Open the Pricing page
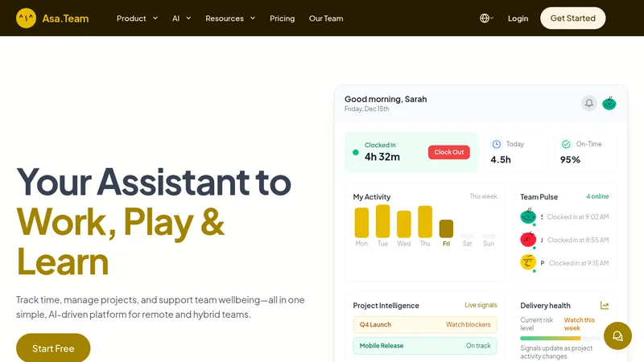The height and width of the screenshot is (362, 644). tap(283, 19)
